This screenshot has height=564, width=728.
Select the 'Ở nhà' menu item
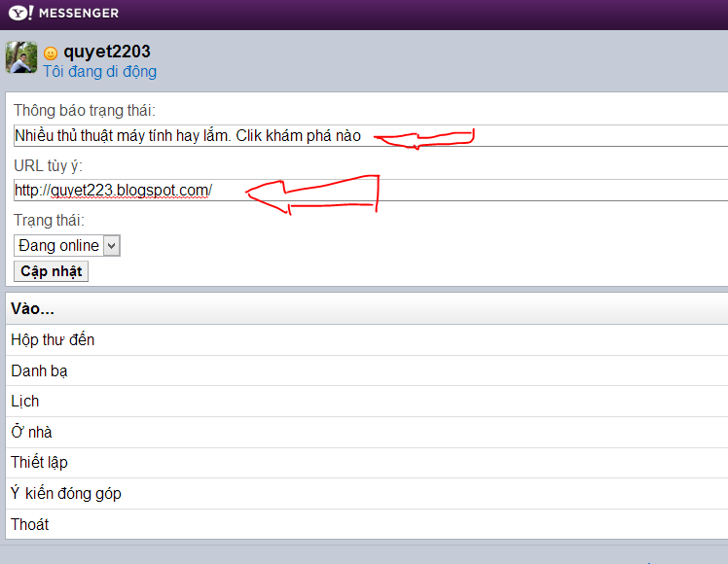(367, 433)
